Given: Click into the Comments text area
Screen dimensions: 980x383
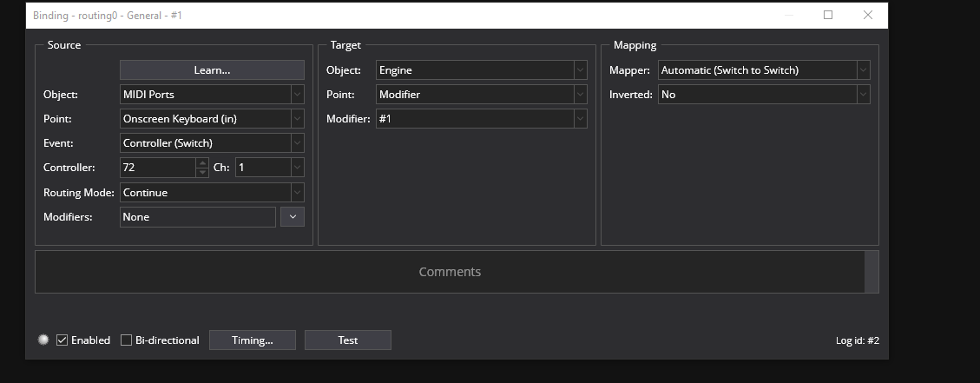Looking at the screenshot, I should click(450, 272).
